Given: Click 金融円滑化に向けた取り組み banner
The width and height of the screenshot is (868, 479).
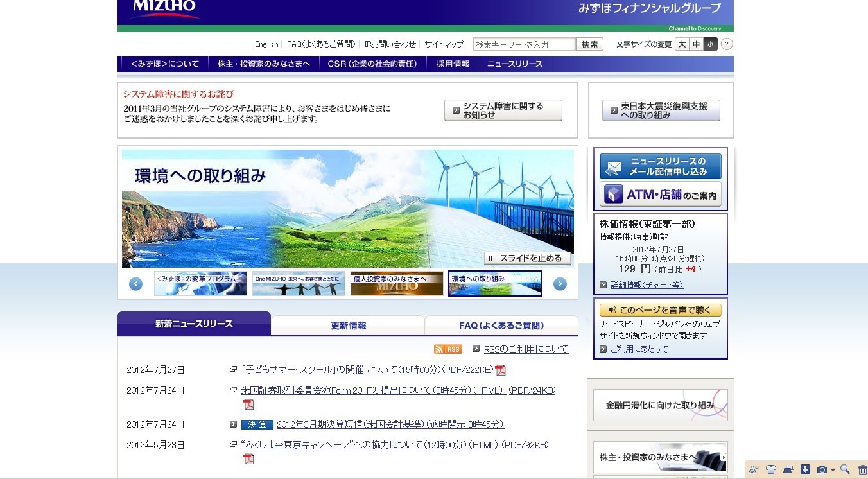Looking at the screenshot, I should coord(661,405).
